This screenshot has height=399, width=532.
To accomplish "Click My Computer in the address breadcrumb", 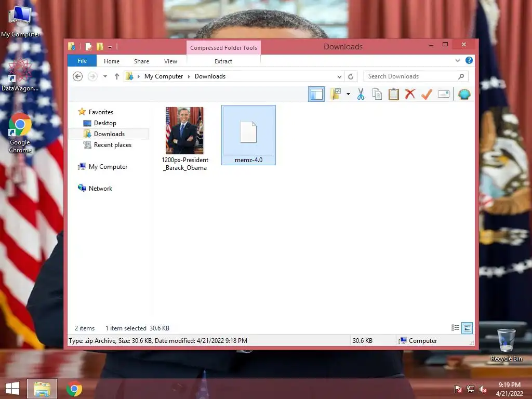I will point(164,76).
